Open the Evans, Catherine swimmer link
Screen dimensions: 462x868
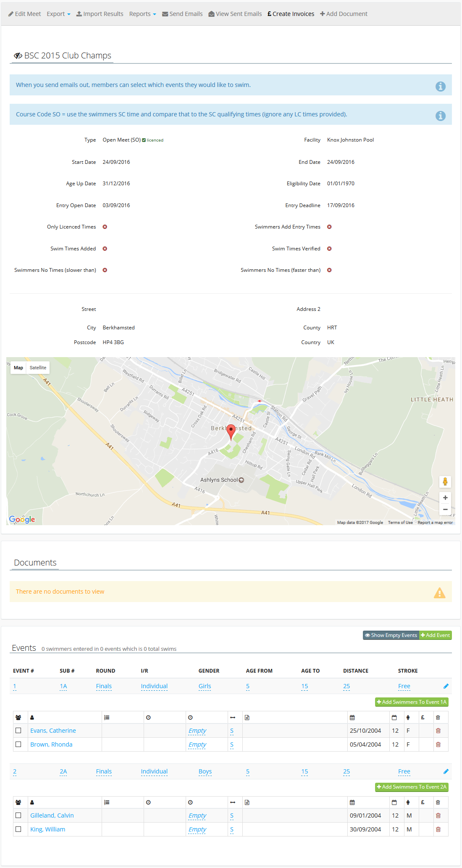(x=53, y=731)
